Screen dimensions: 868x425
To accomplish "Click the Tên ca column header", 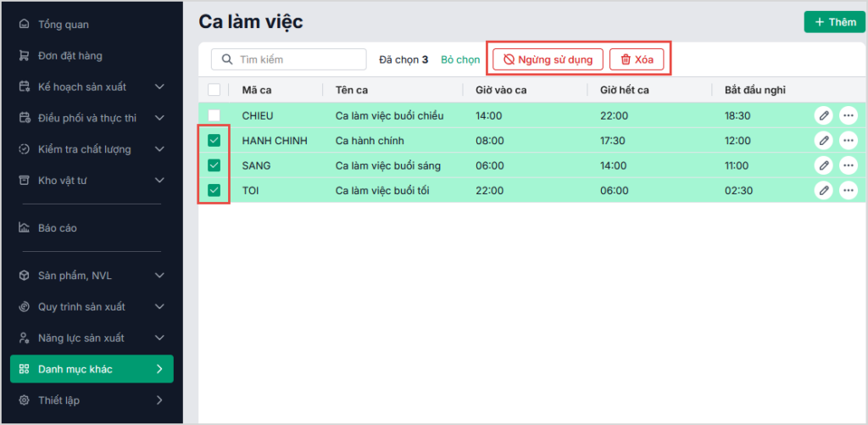I will point(352,90).
